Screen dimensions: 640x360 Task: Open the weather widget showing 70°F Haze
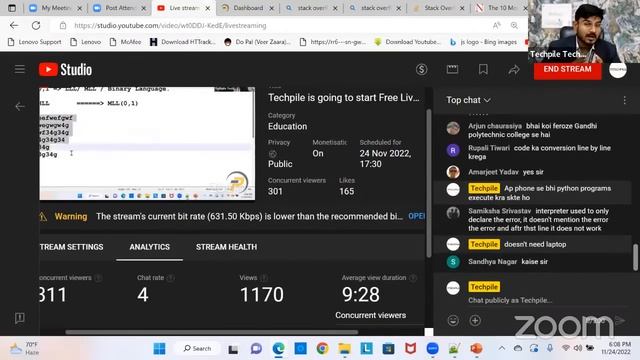24,349
